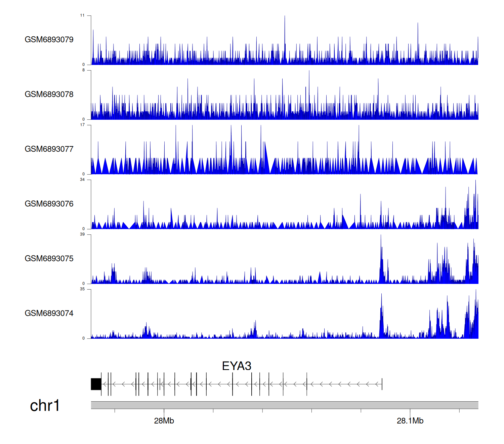Click the y-axis maximum value 35
This screenshot has height=444, width=504.
click(x=82, y=289)
